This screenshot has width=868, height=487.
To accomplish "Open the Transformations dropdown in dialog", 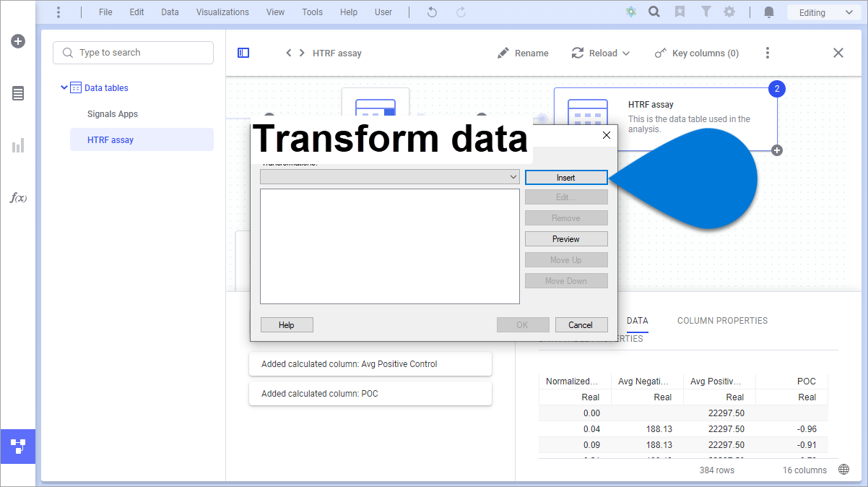I will pos(390,177).
